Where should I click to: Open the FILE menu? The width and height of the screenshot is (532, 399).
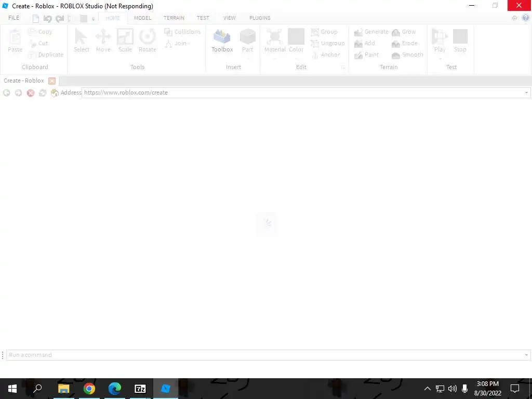tap(14, 18)
